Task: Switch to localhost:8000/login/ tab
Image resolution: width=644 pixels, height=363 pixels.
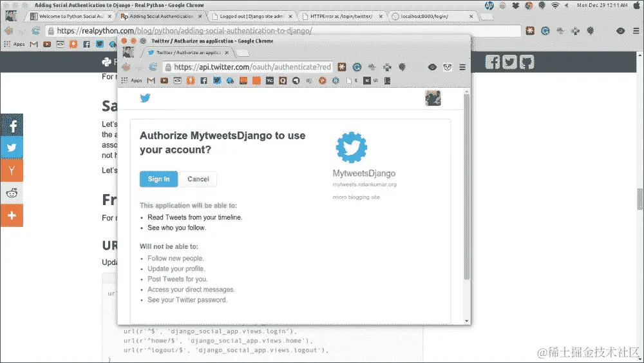Action: [432, 17]
